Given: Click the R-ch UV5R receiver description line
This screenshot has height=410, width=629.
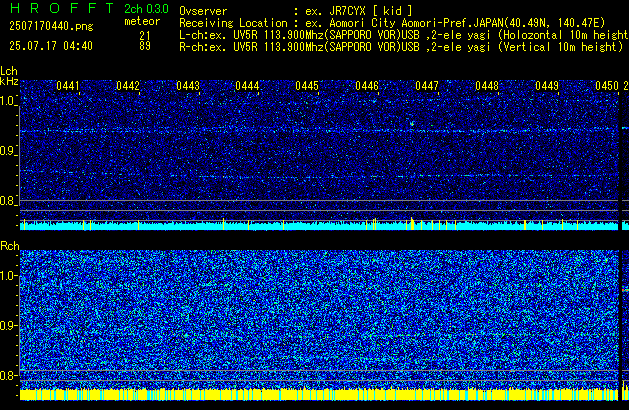Looking at the screenshot, I should [x=401, y=47].
